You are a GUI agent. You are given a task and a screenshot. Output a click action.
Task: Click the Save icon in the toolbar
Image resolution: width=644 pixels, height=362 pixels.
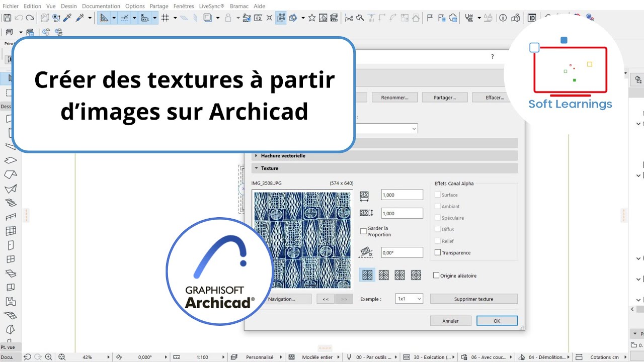tap(7, 18)
